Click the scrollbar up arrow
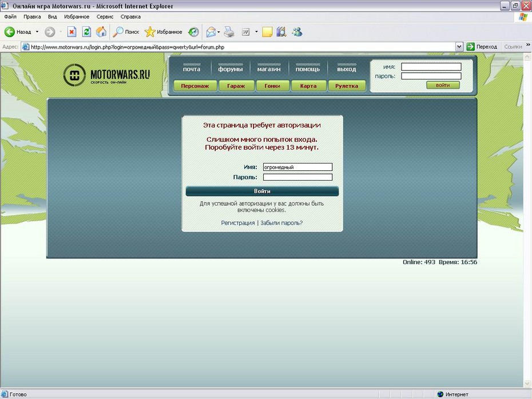 (527, 57)
